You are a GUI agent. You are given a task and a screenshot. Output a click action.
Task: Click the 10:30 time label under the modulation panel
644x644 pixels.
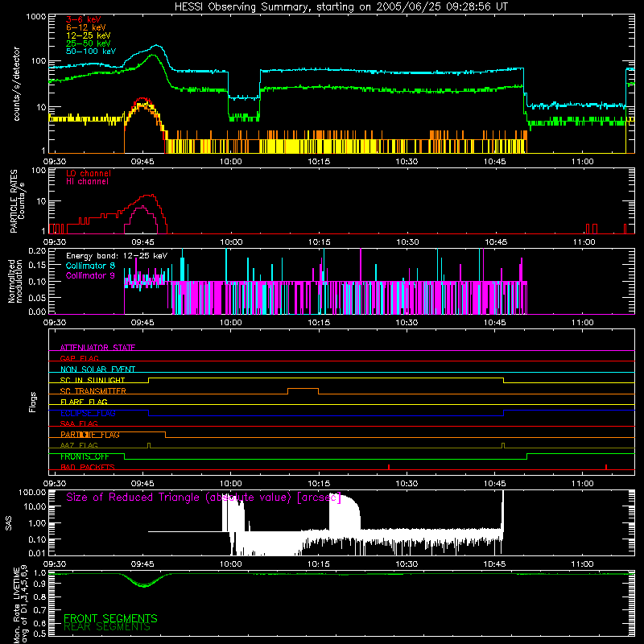(x=407, y=323)
